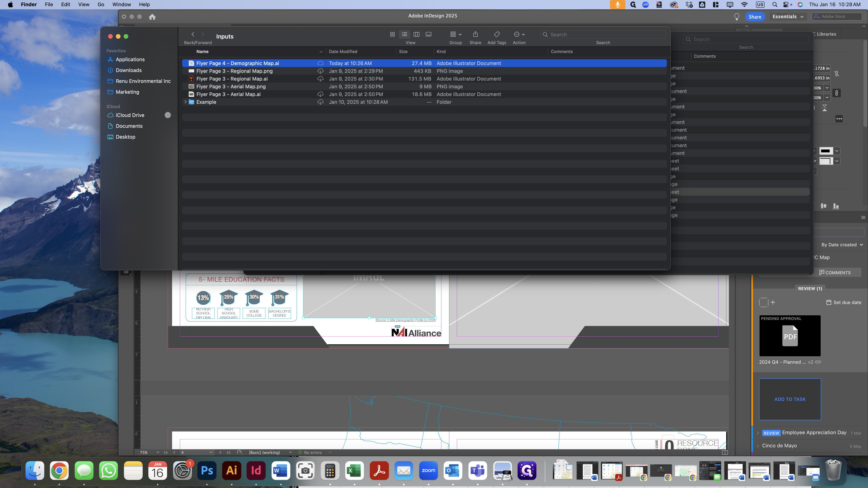
Task: Align bottom edges icon in Properties
Action: click(x=836, y=206)
